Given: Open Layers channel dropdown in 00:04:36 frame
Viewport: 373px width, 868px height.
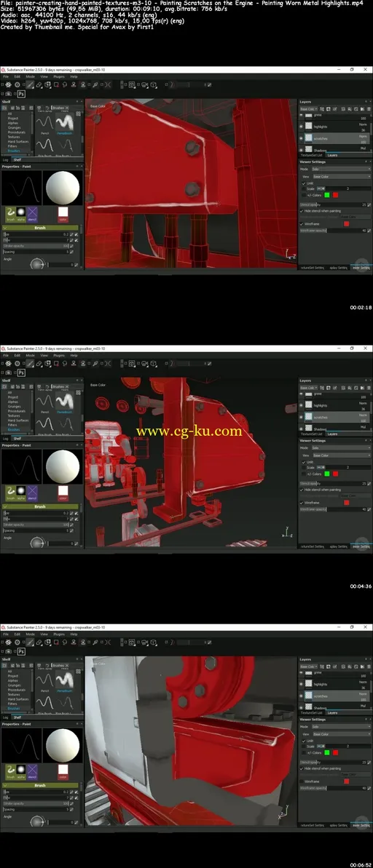Looking at the screenshot, I should coord(309,388).
